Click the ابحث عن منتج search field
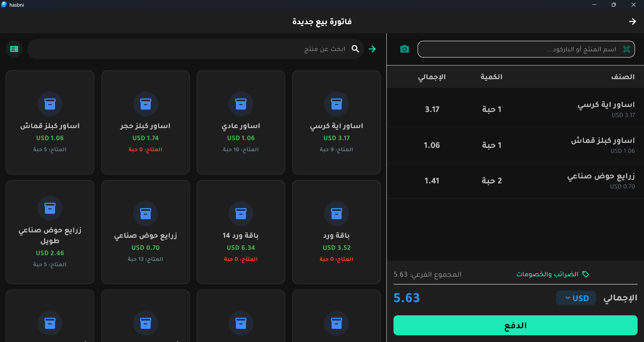644x342 pixels. [x=196, y=49]
